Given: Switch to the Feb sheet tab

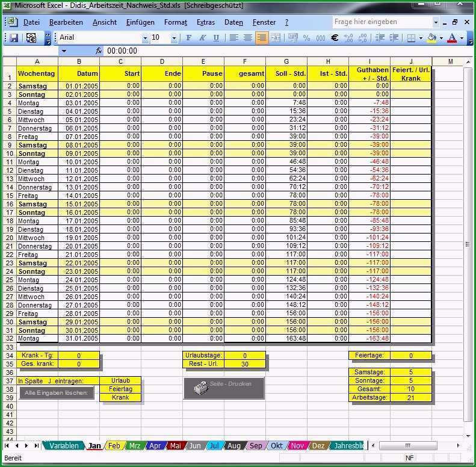Looking at the screenshot, I should point(114,446).
